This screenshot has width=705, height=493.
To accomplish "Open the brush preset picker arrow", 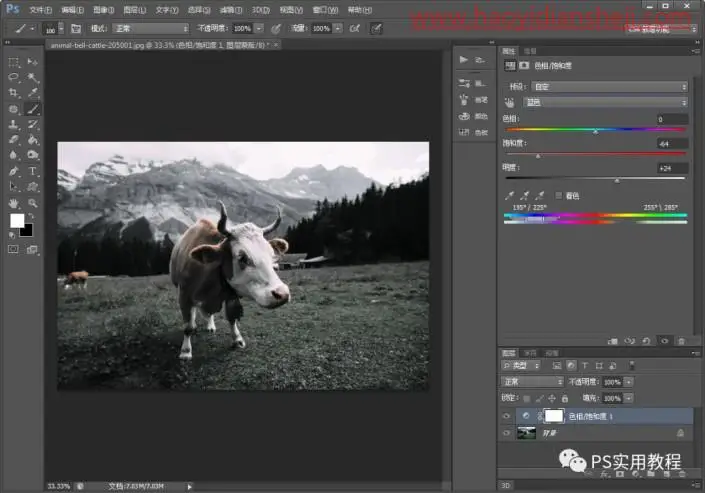I will [x=61, y=29].
